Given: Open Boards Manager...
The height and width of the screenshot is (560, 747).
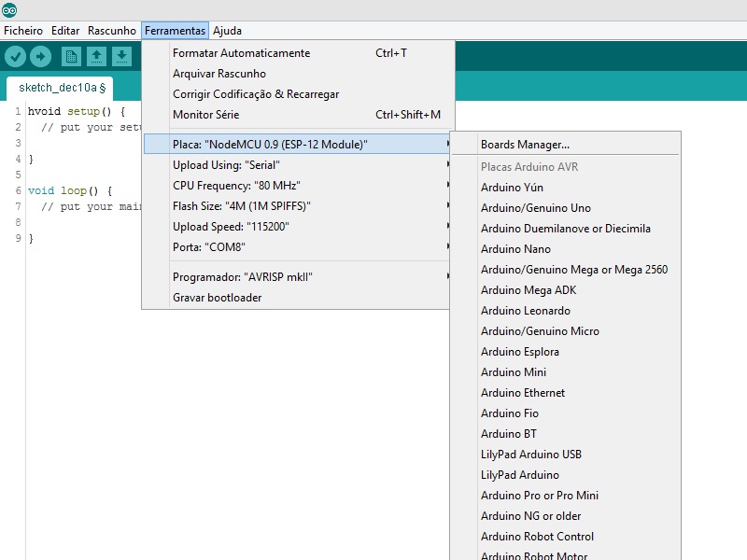Looking at the screenshot, I should (x=566, y=145).
